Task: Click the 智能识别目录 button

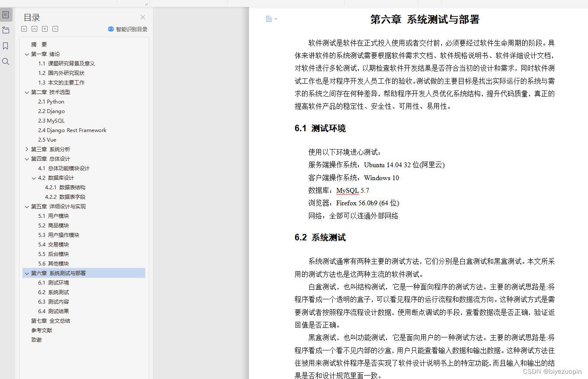Action: click(131, 29)
